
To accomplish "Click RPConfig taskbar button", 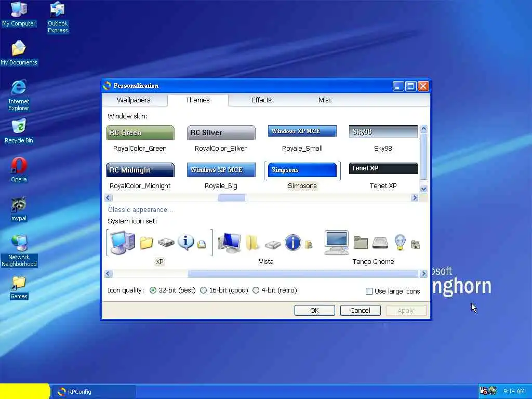I will 94,392.
